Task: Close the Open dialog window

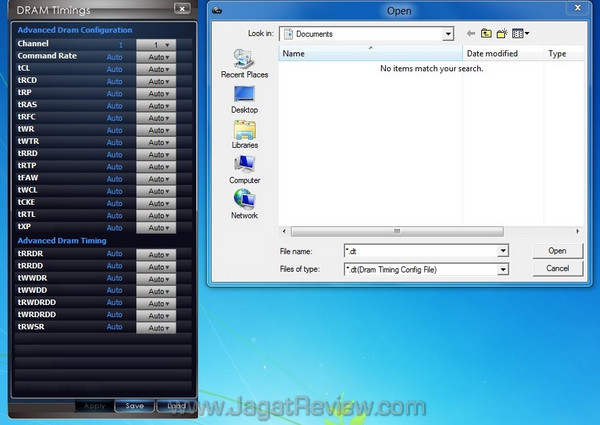Action: (x=578, y=8)
